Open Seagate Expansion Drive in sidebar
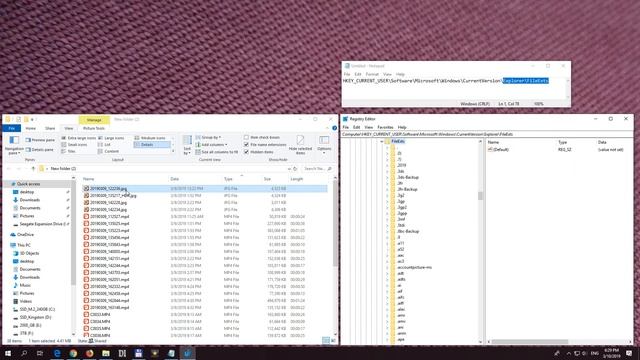 (41, 224)
